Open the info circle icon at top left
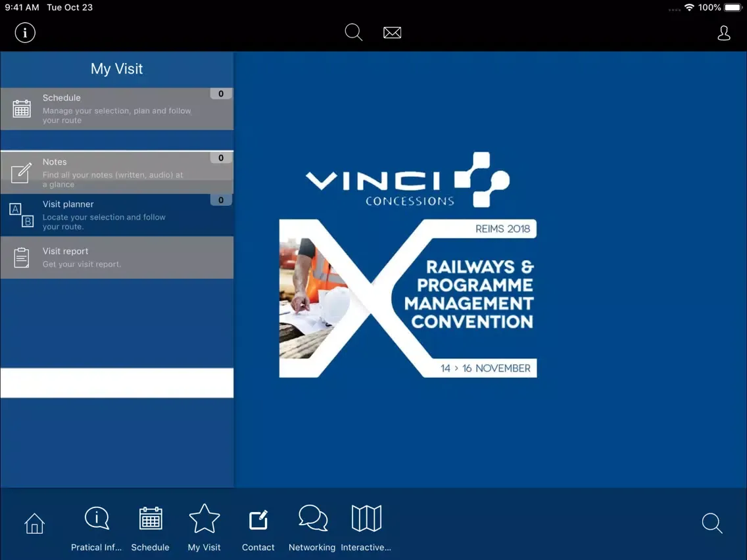 [25, 33]
